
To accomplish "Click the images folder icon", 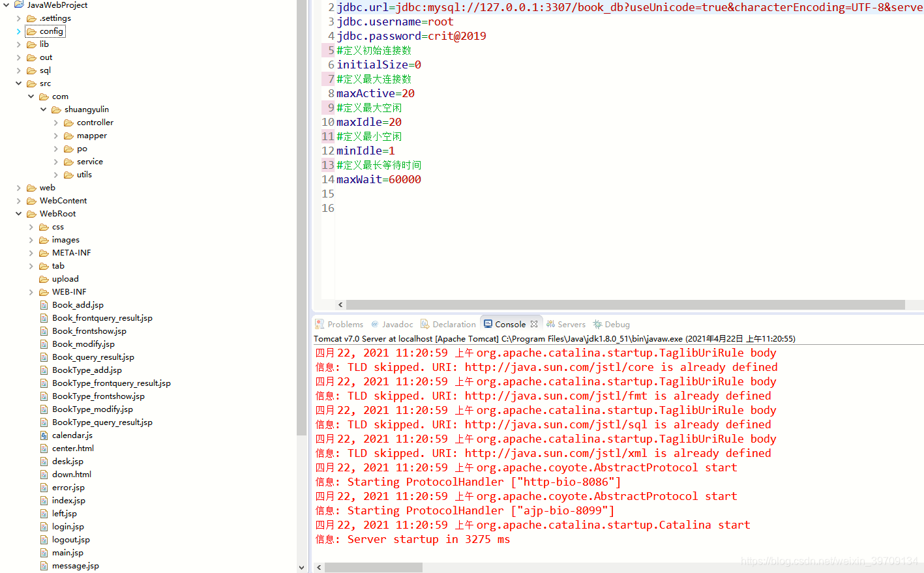I will click(x=44, y=240).
